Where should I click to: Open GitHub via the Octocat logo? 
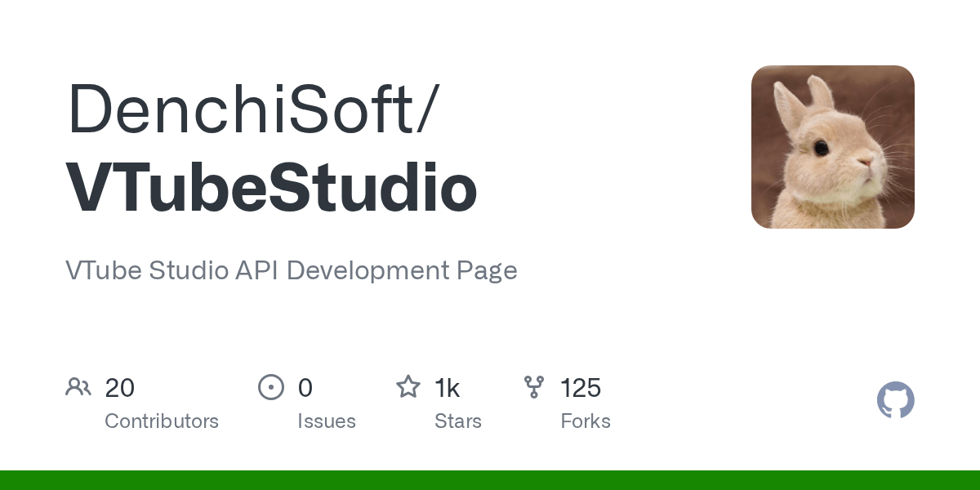[x=895, y=400]
